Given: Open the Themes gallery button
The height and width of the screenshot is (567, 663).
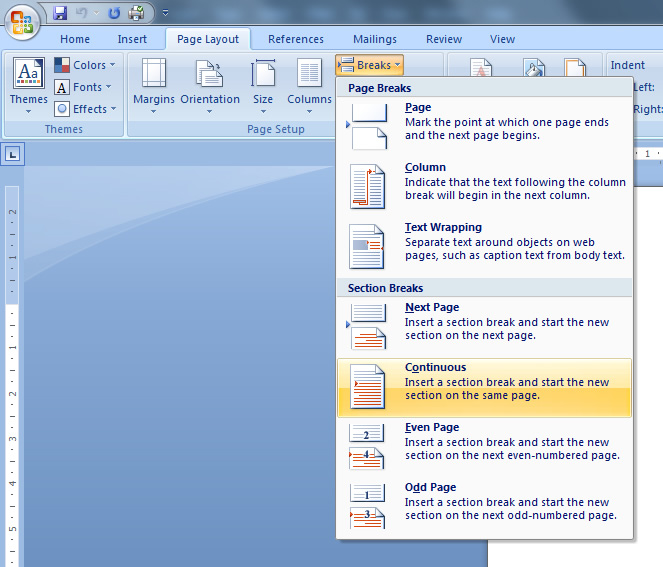Looking at the screenshot, I should (x=28, y=83).
